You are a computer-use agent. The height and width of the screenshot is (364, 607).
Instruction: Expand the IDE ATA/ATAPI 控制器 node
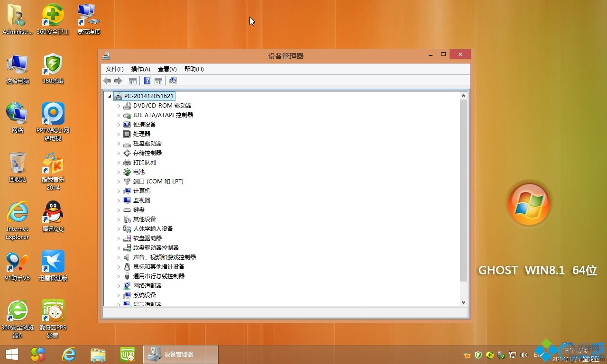(119, 115)
